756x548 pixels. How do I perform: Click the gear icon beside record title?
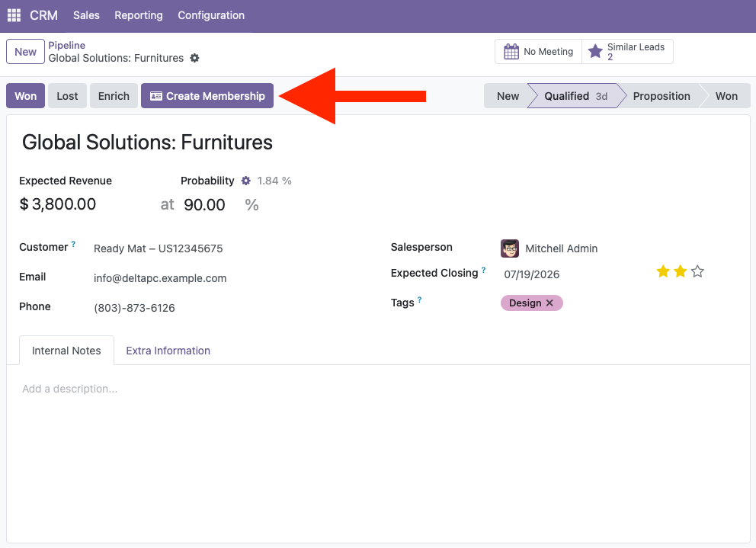tap(194, 58)
